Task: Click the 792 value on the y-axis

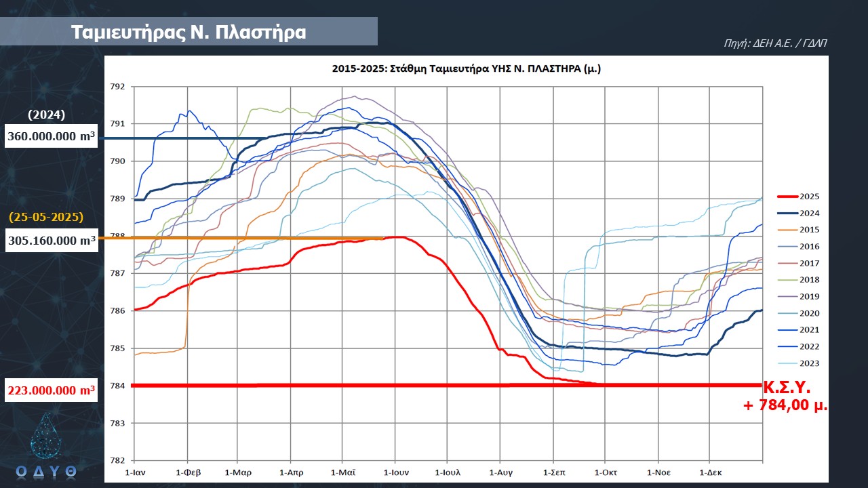Action: click(x=118, y=87)
